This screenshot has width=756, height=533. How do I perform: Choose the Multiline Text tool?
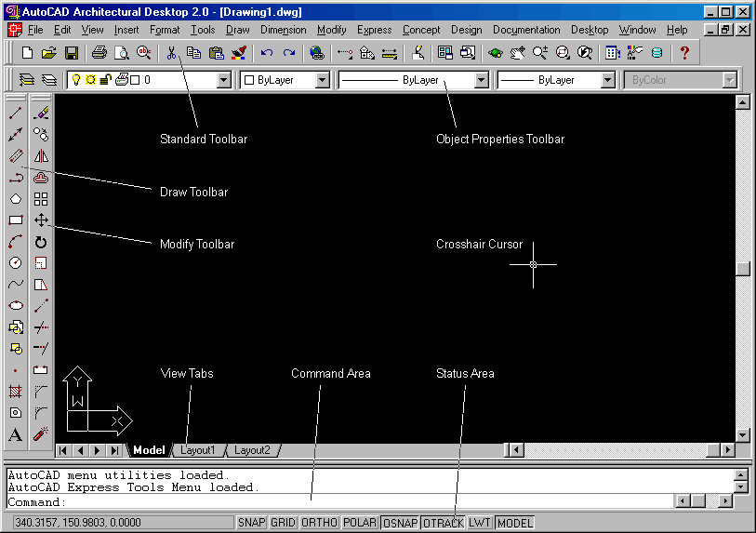(x=16, y=434)
